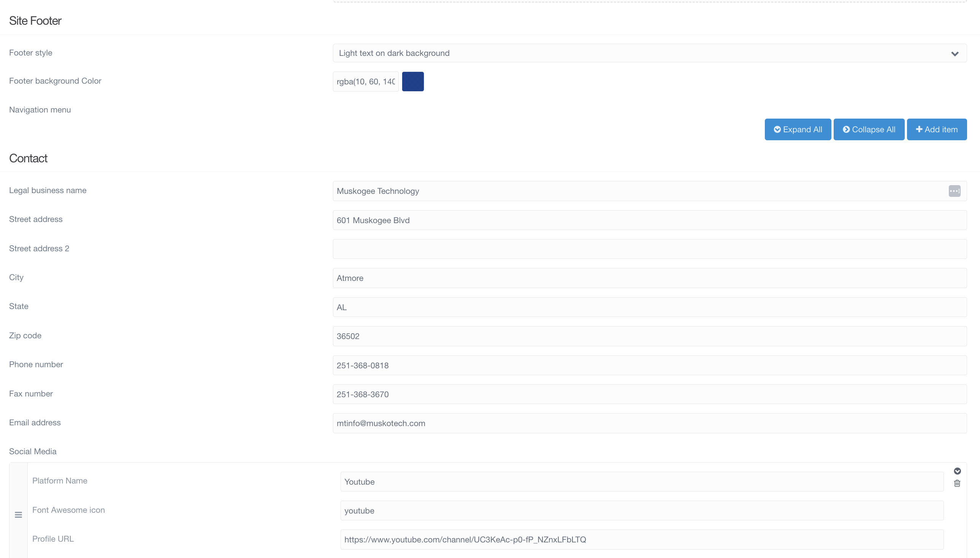This screenshot has height=558, width=980.
Task: Open the Footer style dropdown
Action: pyautogui.click(x=650, y=53)
